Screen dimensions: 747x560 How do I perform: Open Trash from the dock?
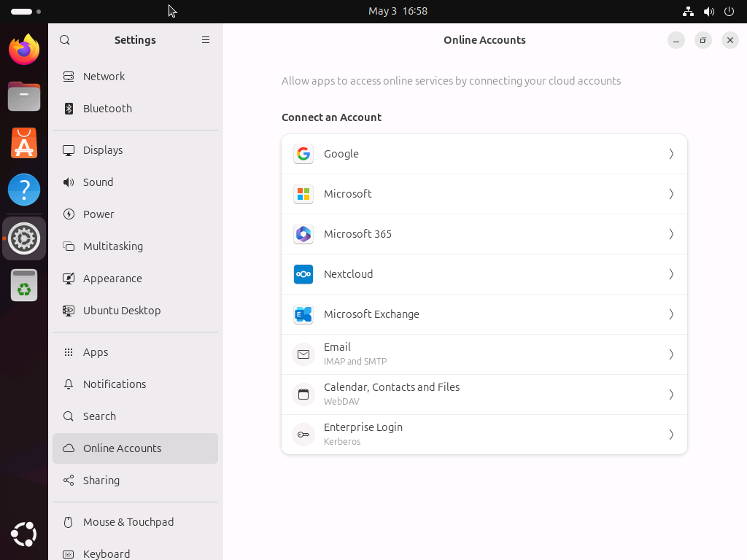[24, 285]
